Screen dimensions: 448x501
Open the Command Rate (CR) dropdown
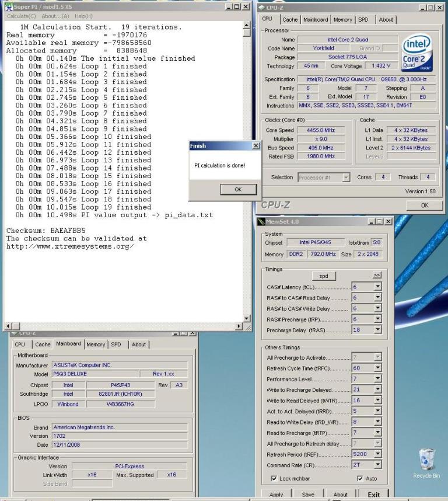[x=378, y=465]
